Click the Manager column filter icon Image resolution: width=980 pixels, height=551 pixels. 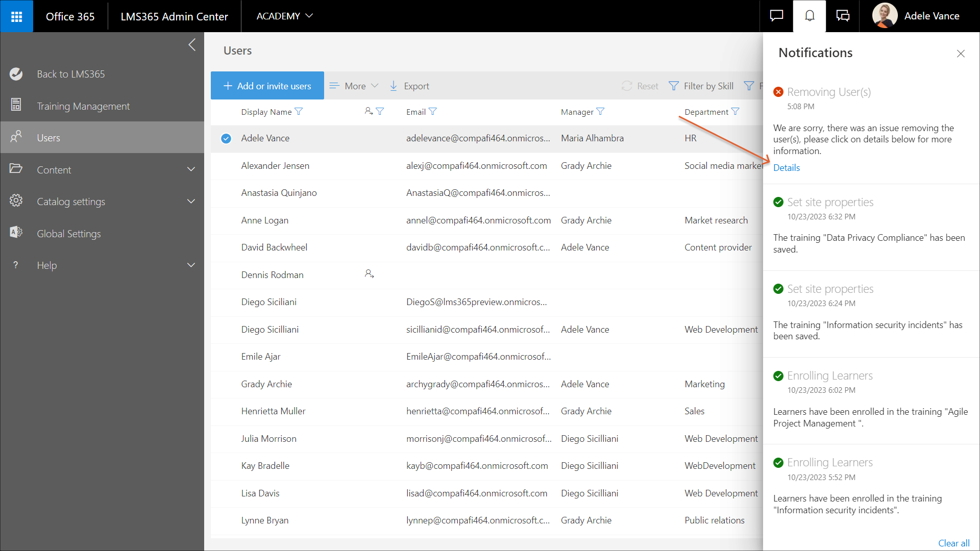tap(601, 112)
